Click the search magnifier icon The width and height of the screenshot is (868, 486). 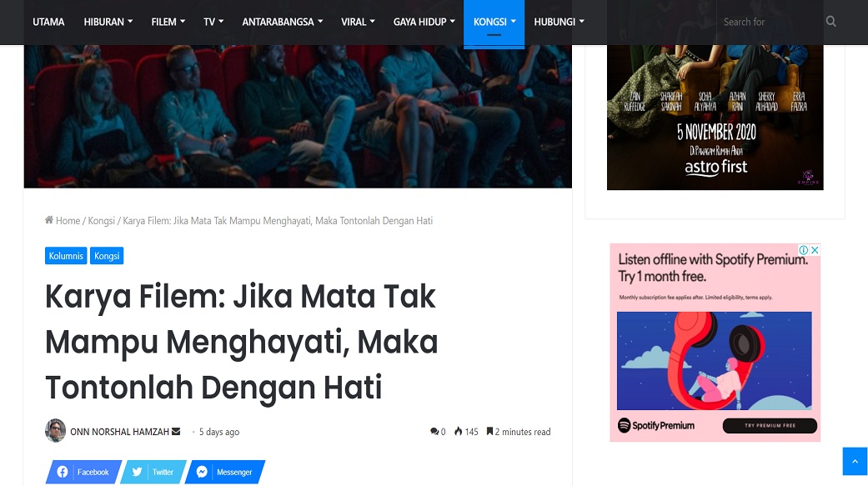point(830,22)
